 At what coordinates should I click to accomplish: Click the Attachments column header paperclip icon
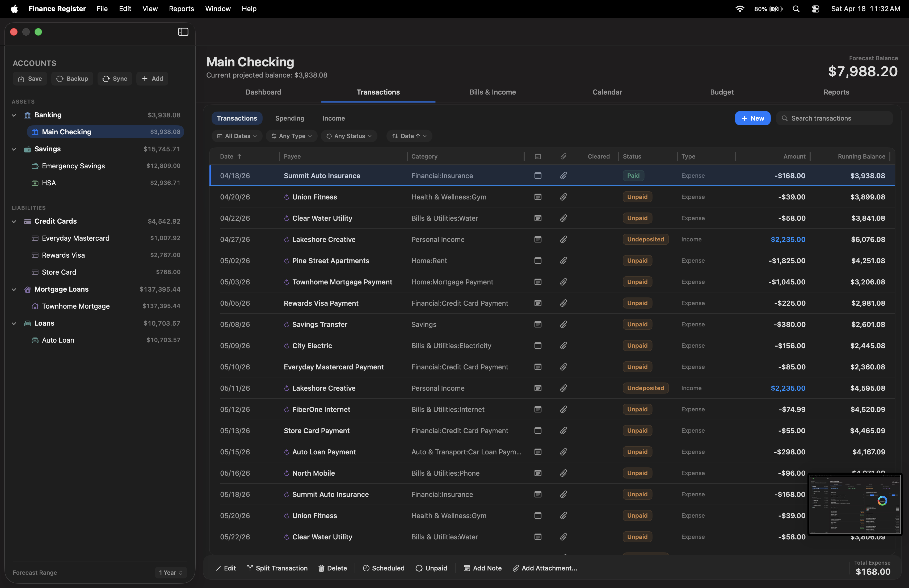click(x=563, y=156)
